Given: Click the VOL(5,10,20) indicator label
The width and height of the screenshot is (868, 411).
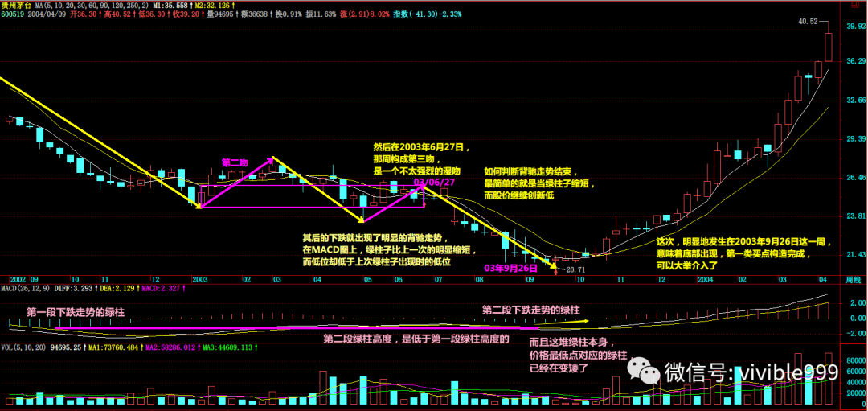Looking at the screenshot, I should tap(23, 347).
